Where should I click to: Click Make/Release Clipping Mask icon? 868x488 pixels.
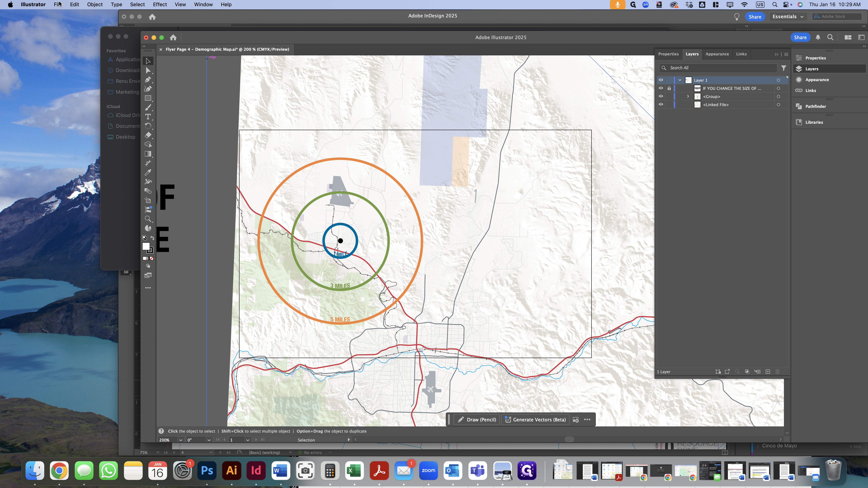coord(747,371)
